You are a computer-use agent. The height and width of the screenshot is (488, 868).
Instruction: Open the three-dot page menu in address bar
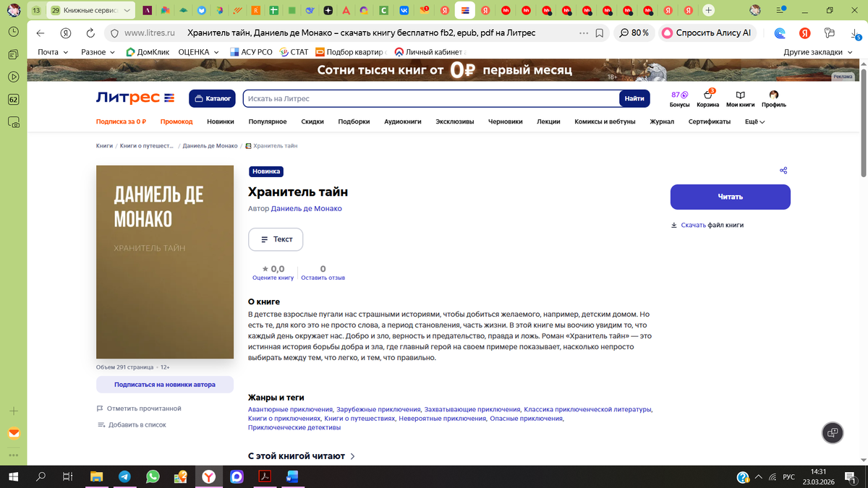(x=584, y=33)
